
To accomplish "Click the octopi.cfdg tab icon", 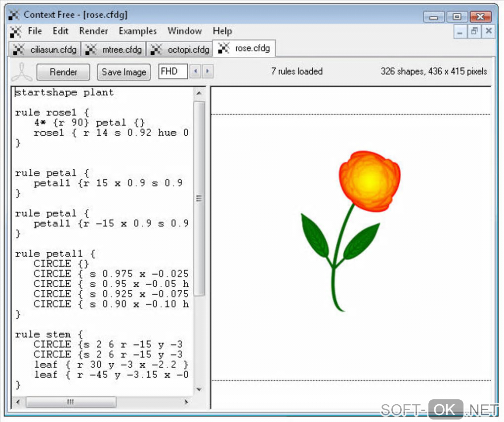I will 156,49.
